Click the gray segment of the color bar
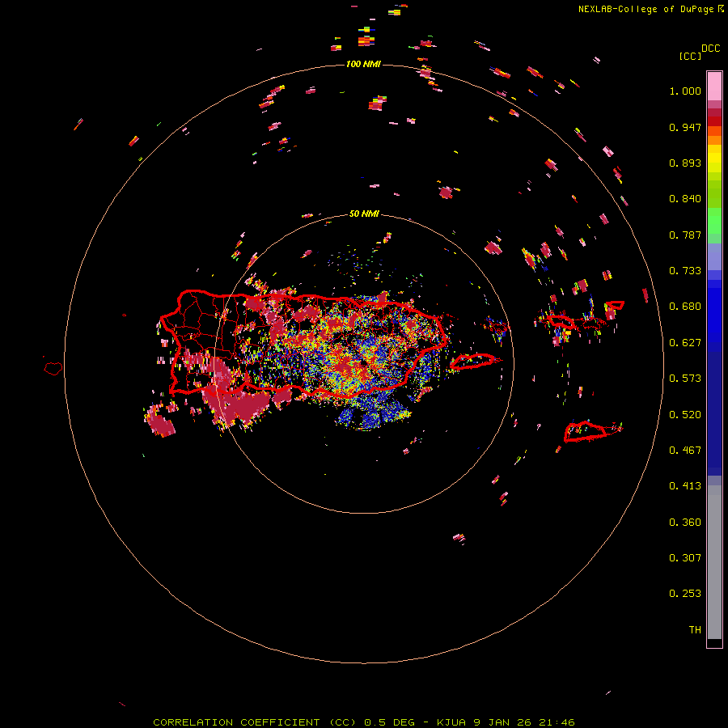The height and width of the screenshot is (728, 728). point(714,562)
